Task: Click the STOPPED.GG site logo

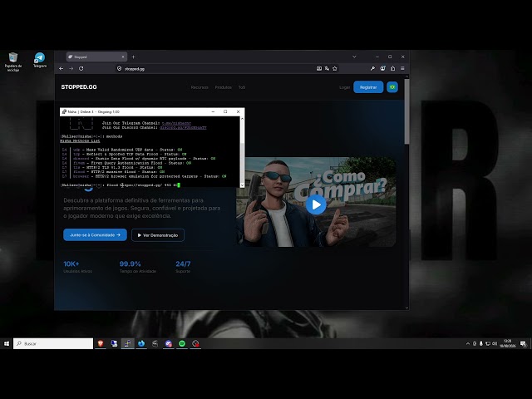Action: [x=79, y=86]
